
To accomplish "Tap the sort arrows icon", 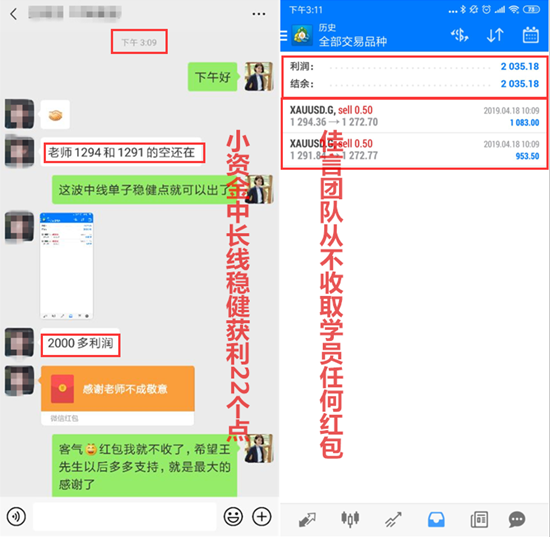I will point(495,35).
